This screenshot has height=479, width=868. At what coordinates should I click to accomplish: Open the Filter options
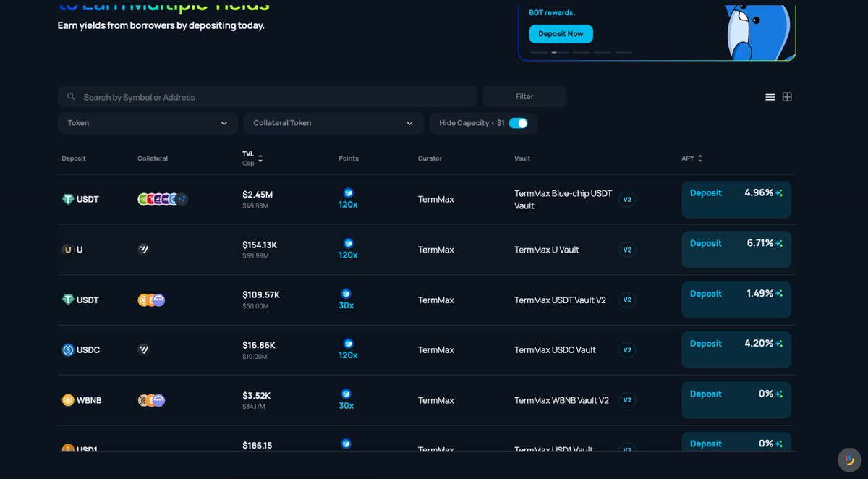pyautogui.click(x=524, y=97)
